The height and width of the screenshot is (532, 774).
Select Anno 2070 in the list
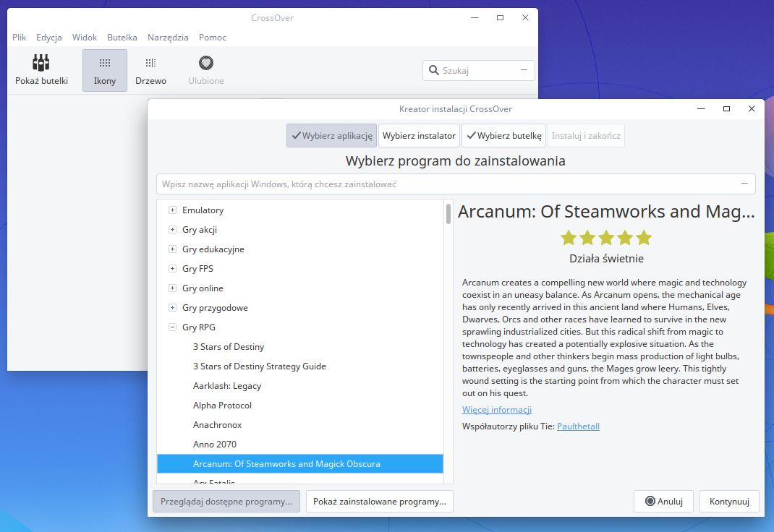pos(300,445)
